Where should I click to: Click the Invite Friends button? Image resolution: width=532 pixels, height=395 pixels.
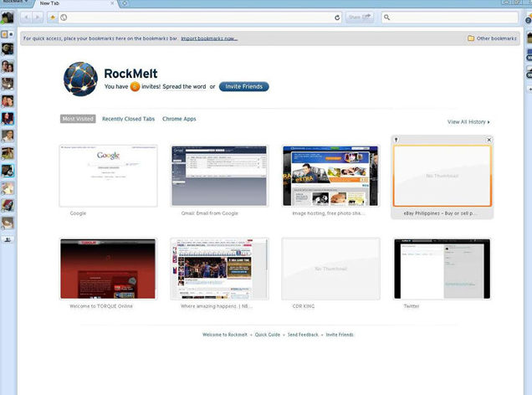coord(244,86)
